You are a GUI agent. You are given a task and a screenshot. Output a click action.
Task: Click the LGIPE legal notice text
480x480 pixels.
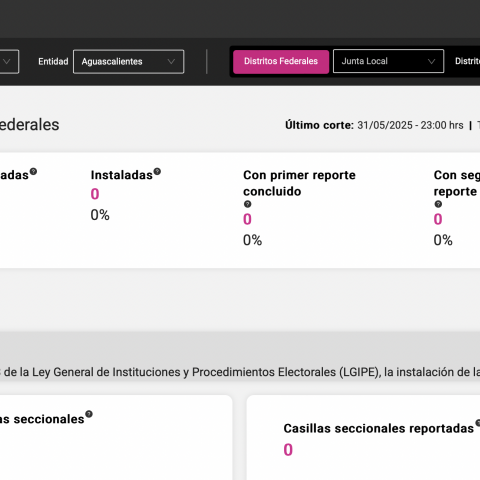tap(240, 372)
